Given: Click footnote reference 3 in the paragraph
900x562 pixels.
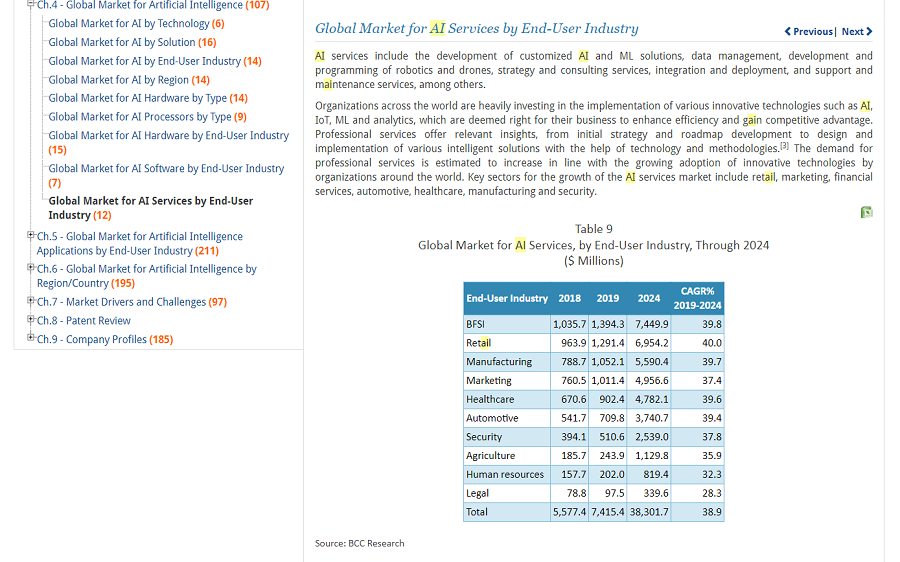Looking at the screenshot, I should tap(785, 147).
